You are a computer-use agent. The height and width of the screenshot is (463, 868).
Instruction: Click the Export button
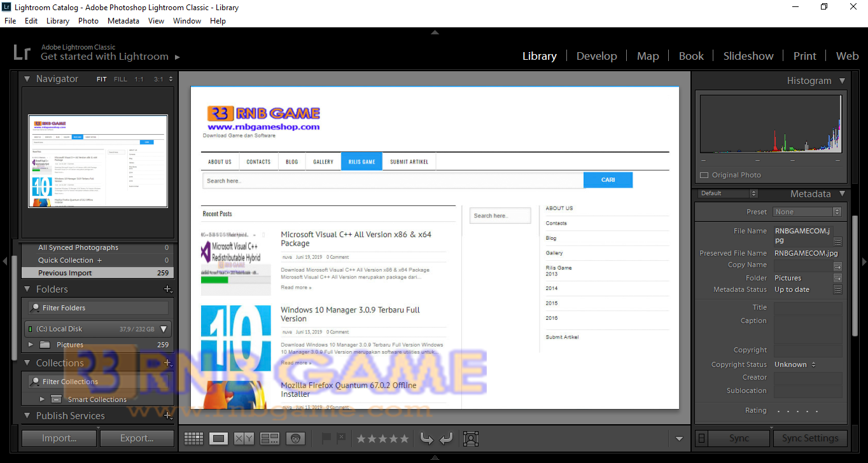(x=137, y=438)
